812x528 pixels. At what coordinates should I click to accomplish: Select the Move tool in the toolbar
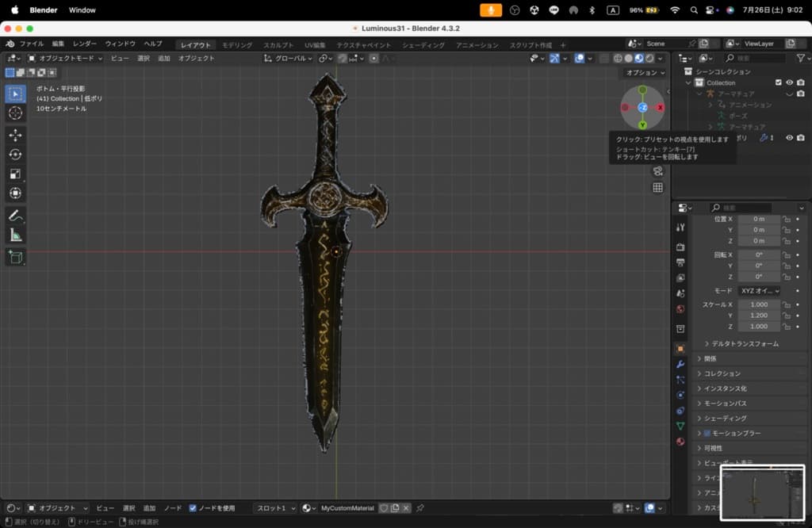click(15, 135)
